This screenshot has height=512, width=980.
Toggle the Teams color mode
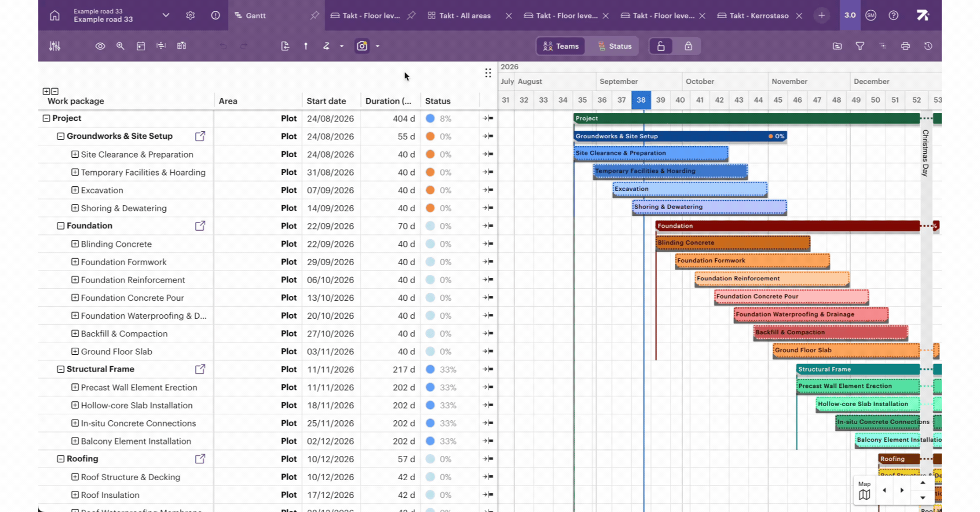tap(561, 46)
